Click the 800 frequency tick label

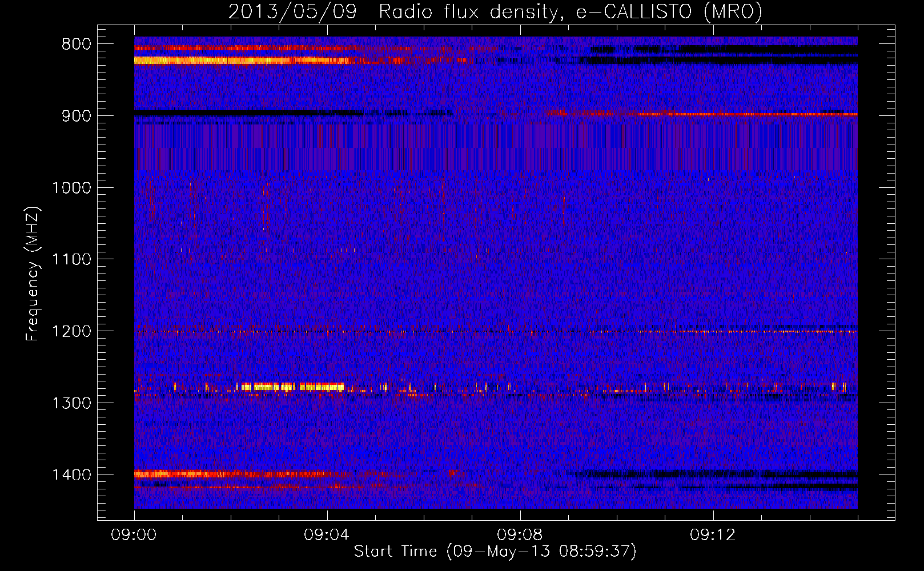click(76, 45)
